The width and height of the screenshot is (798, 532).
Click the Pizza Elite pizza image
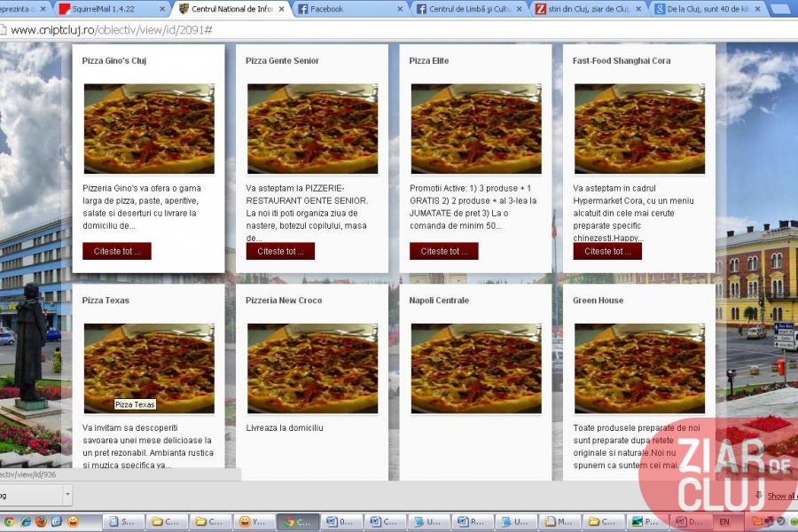pyautogui.click(x=476, y=129)
